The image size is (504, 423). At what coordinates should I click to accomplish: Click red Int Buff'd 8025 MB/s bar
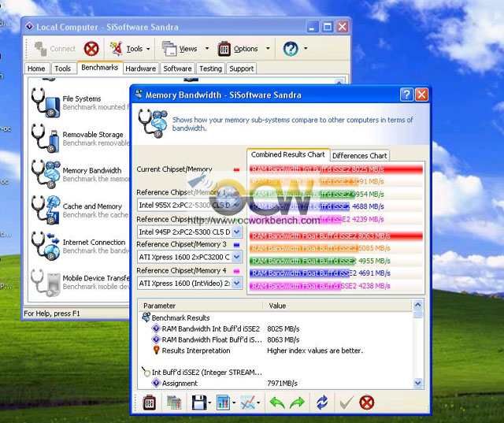click(x=336, y=169)
